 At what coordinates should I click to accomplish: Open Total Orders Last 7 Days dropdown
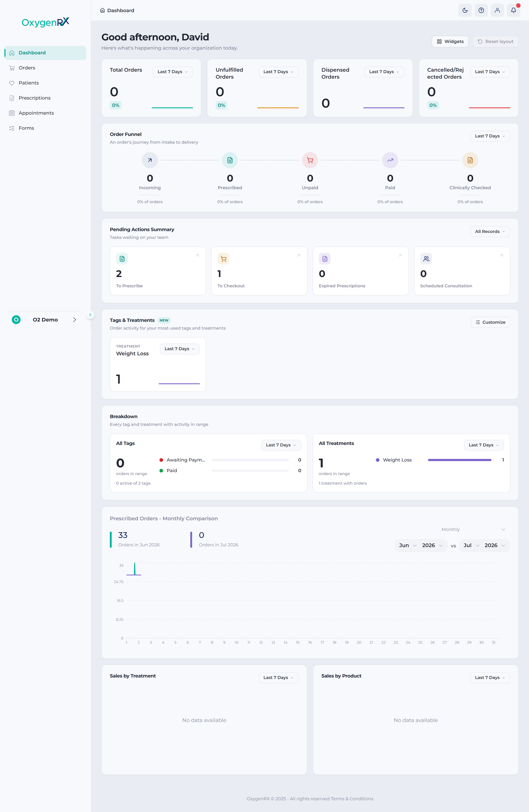tap(173, 72)
